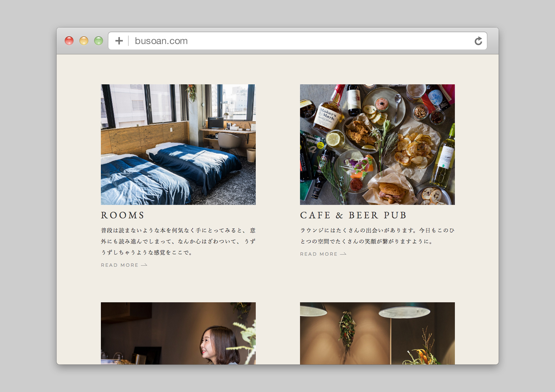
Task: Select the Japanese description text under ROOMS
Action: (178, 242)
